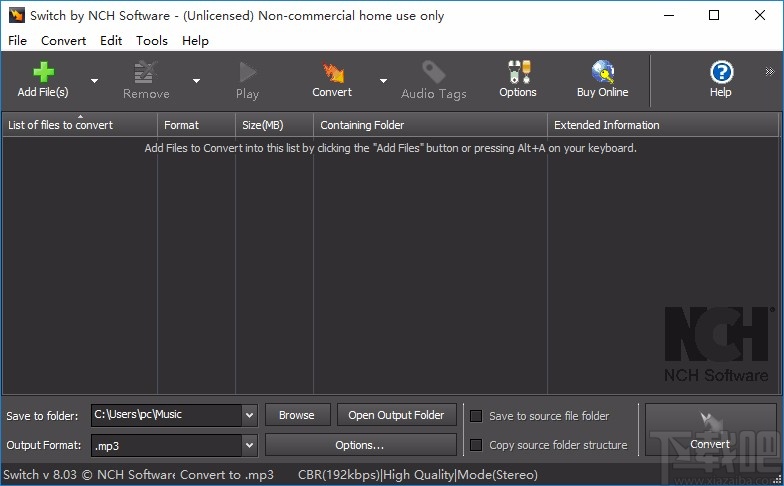
Task: Enable Save to source file folder
Action: pos(476,416)
